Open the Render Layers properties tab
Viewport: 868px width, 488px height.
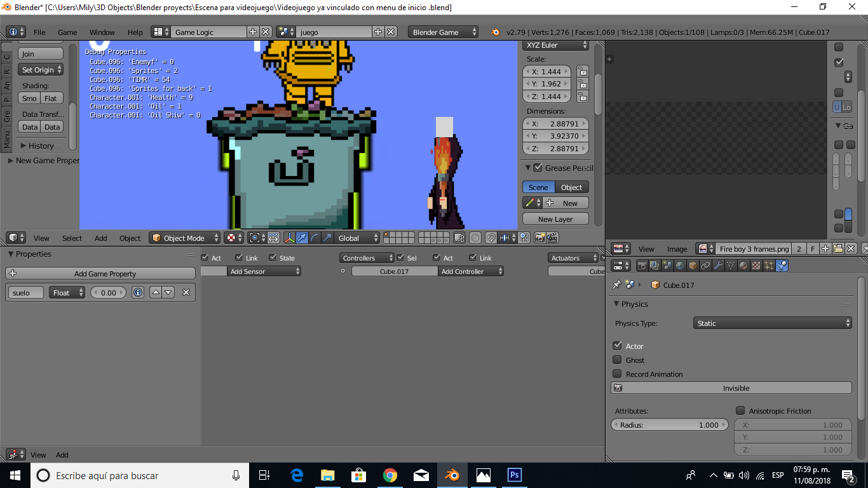[654, 266]
